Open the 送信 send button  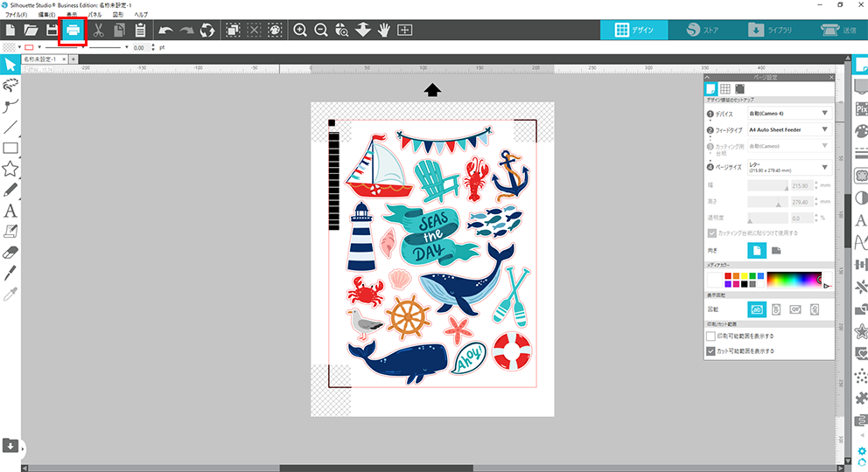(838, 30)
